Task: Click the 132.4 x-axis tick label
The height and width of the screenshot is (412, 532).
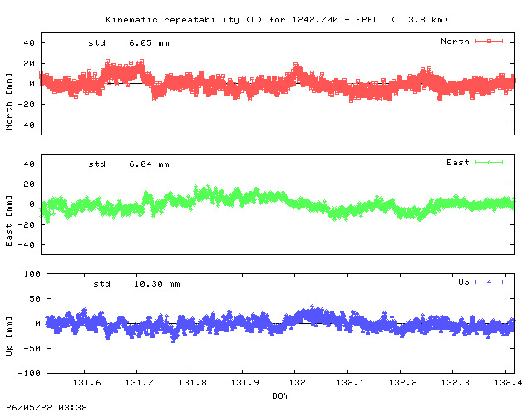Action: point(508,382)
